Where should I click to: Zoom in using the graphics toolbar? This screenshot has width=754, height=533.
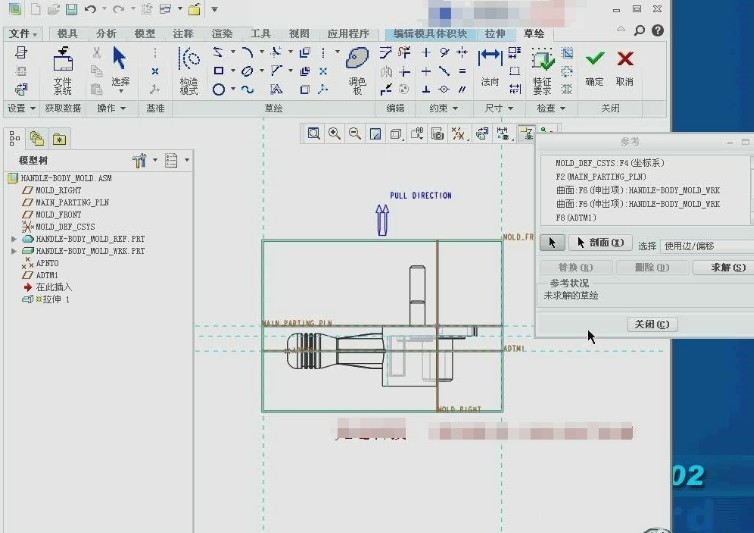[x=334, y=133]
